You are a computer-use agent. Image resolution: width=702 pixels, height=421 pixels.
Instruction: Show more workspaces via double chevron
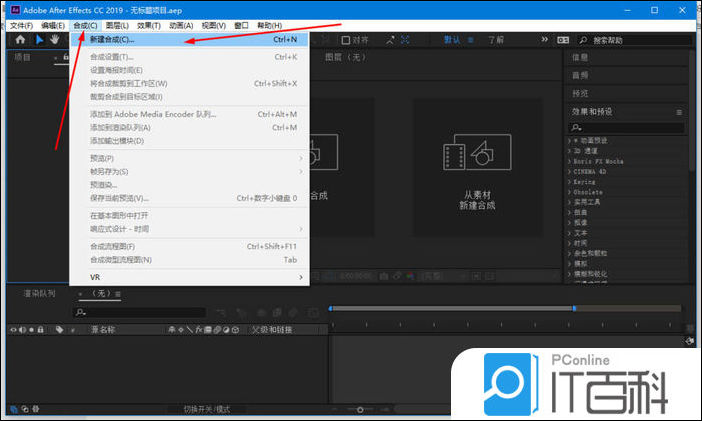[x=544, y=39]
